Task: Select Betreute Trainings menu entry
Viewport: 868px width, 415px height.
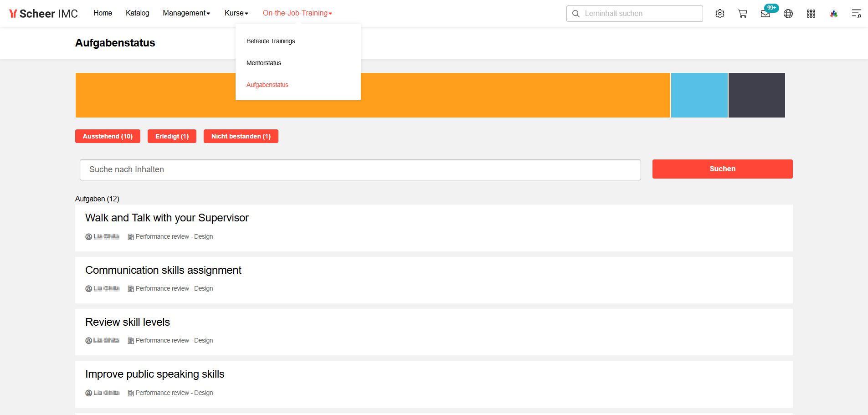Action: point(271,41)
